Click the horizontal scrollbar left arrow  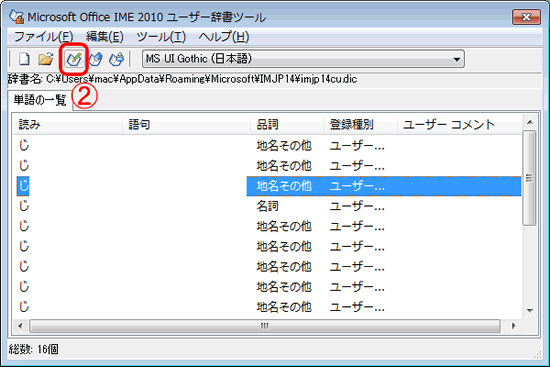coord(20,326)
